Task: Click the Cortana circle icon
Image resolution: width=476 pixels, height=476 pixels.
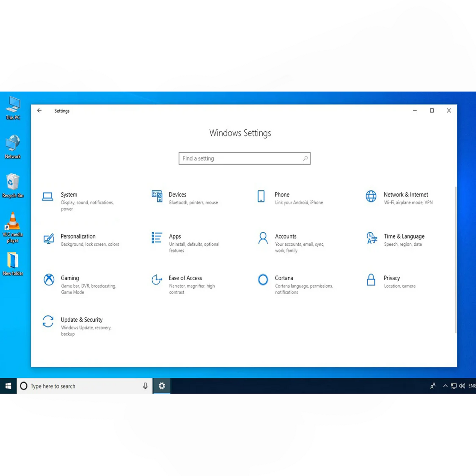Action: tap(263, 280)
